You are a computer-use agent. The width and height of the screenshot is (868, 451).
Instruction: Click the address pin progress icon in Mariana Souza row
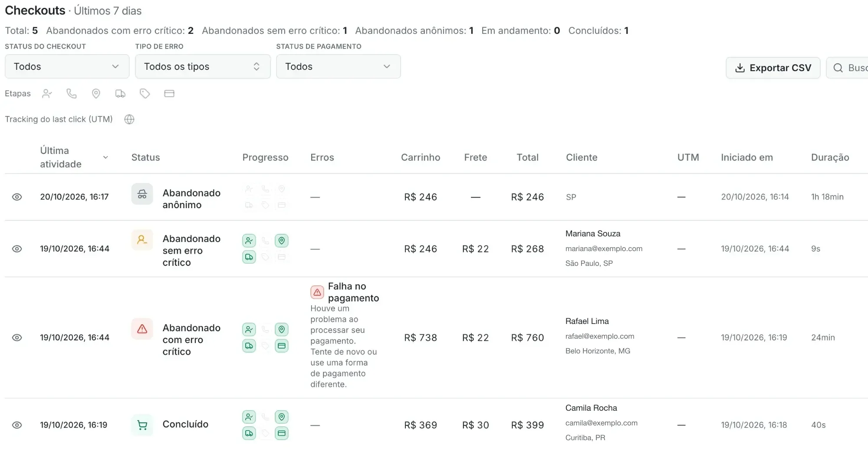coord(282,241)
